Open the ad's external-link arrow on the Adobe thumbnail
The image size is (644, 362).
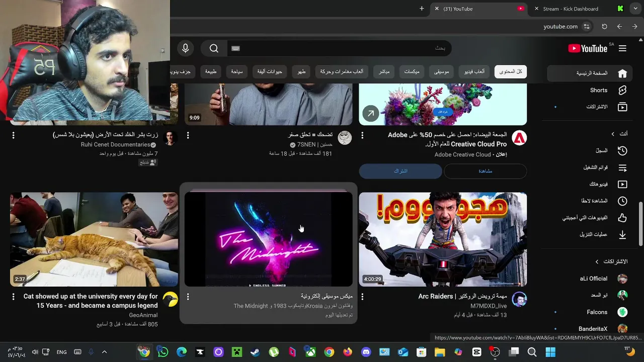(x=371, y=114)
